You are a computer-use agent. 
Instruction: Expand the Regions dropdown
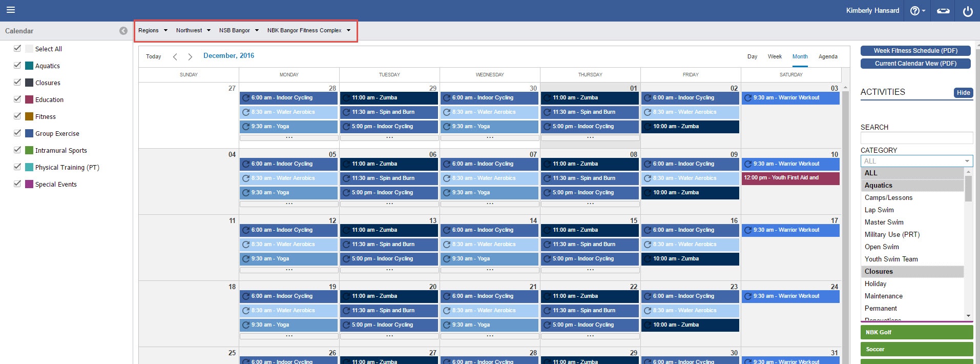click(153, 30)
